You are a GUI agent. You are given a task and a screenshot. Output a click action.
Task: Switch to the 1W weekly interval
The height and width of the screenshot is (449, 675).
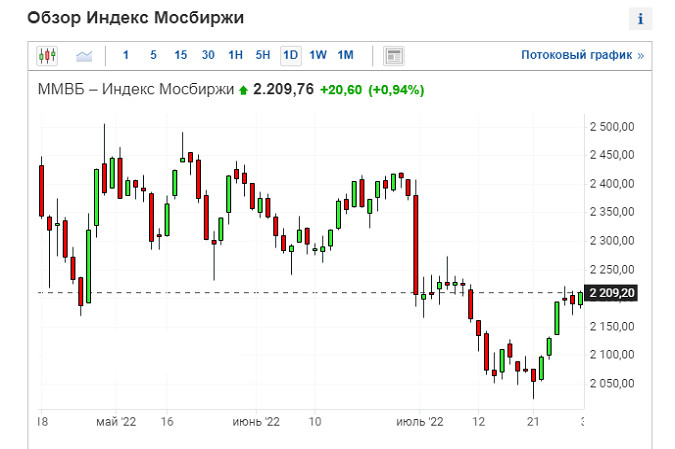pyautogui.click(x=317, y=55)
